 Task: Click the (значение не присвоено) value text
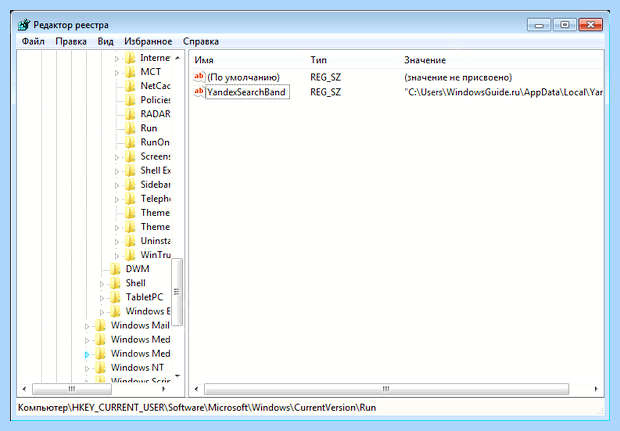point(458,78)
